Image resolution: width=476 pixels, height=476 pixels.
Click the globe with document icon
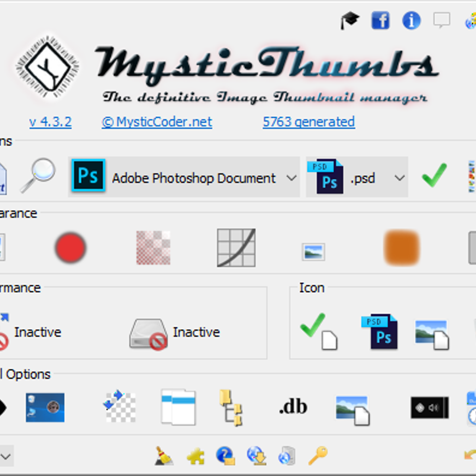[x=286, y=456]
